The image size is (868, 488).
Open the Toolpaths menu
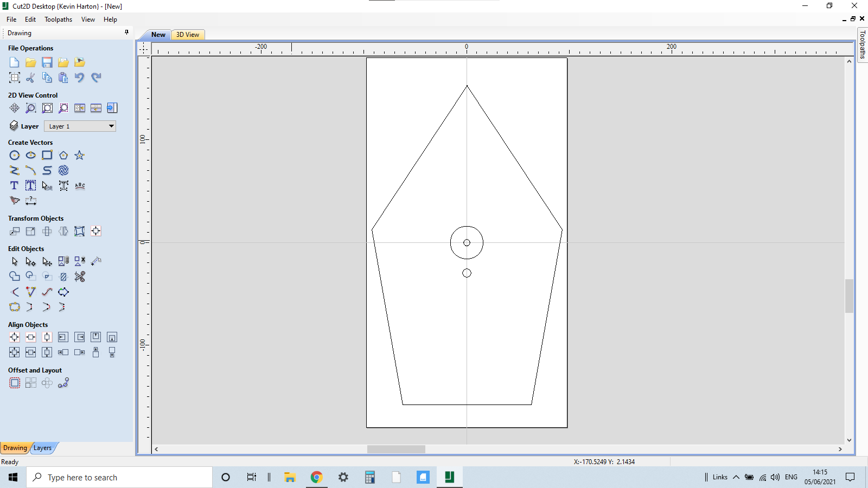pyautogui.click(x=58, y=19)
